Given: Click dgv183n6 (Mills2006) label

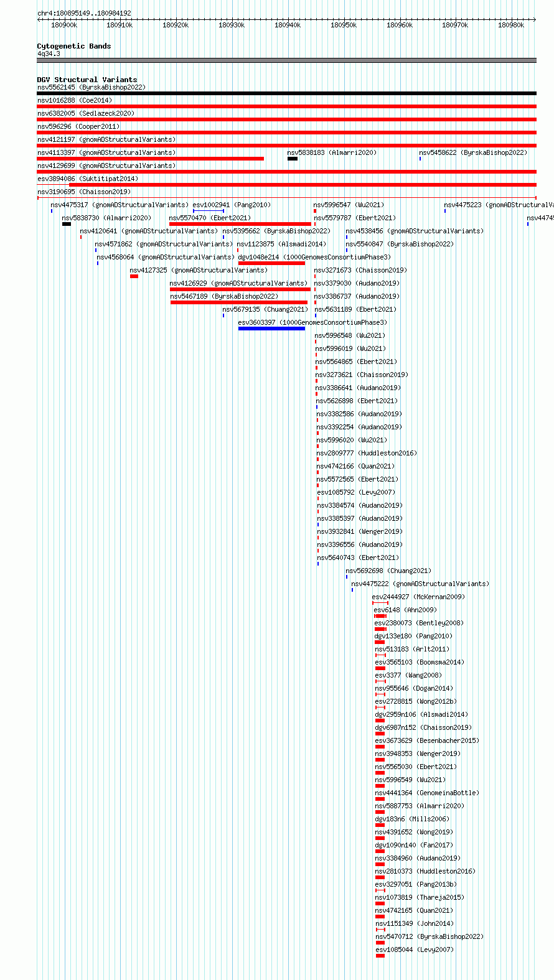Looking at the screenshot, I should click(412, 819).
